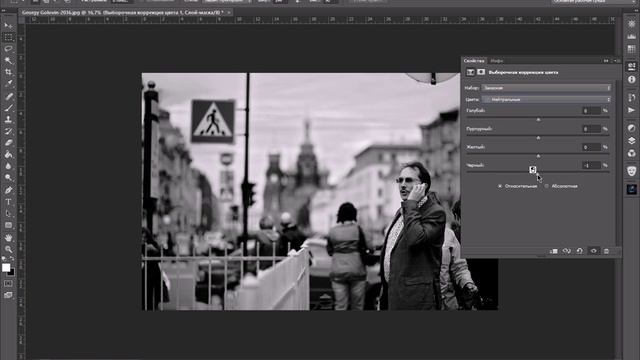This screenshot has width=640, height=360.
Task: Select the Zoom tool in toolbar
Action: (x=8, y=249)
